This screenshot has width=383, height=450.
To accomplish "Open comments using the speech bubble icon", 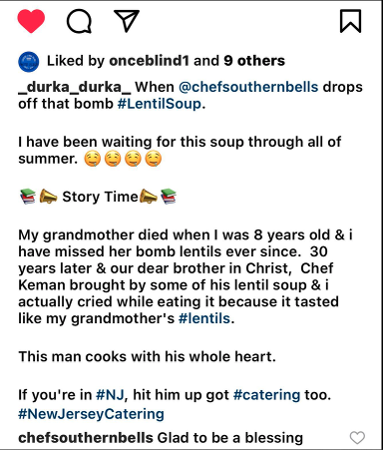I will point(79,21).
